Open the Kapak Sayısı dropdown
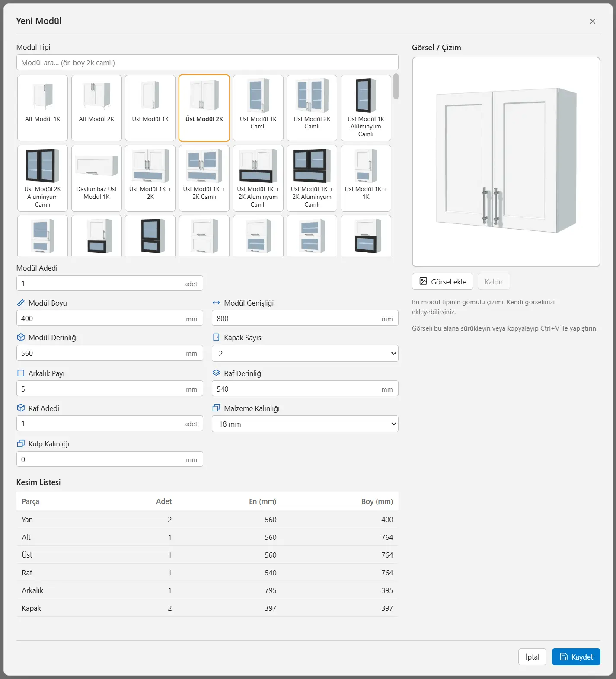Image resolution: width=616 pixels, height=679 pixels. (x=305, y=354)
